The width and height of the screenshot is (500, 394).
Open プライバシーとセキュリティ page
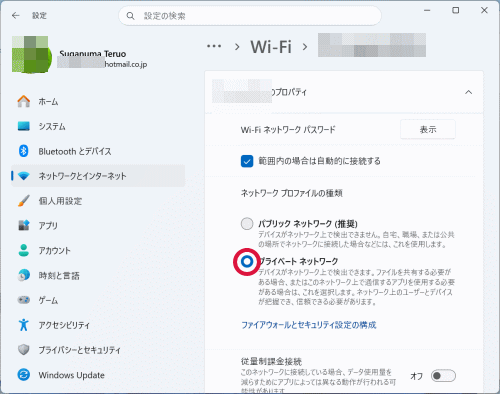click(x=98, y=350)
